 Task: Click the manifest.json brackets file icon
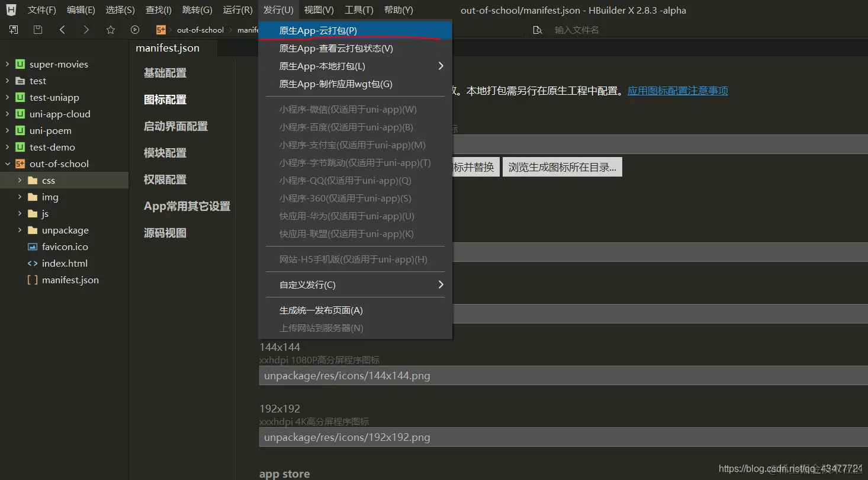coord(33,280)
